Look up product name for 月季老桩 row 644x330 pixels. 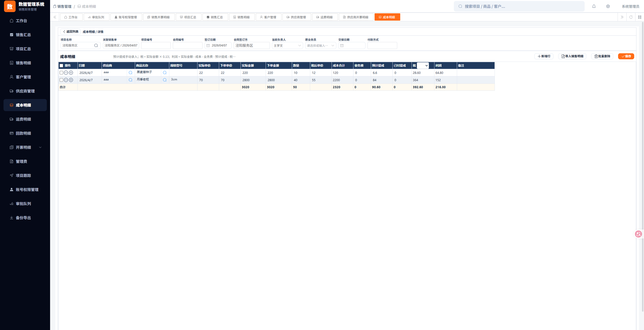[165, 80]
